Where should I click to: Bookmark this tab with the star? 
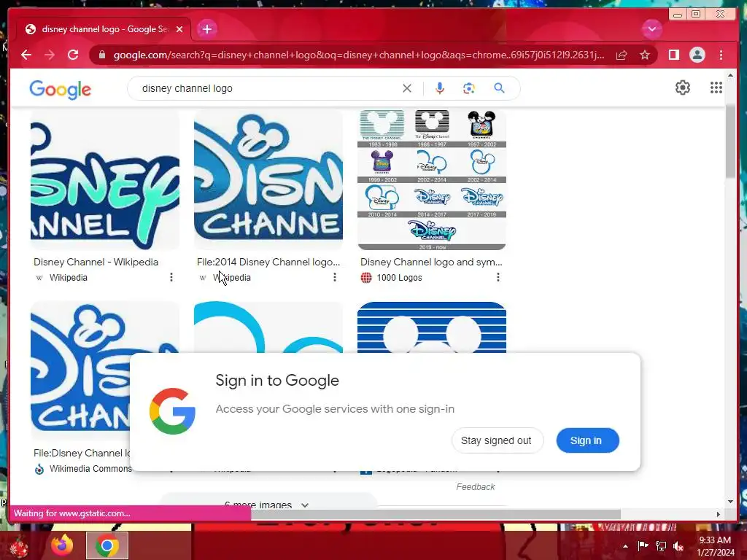click(x=645, y=55)
